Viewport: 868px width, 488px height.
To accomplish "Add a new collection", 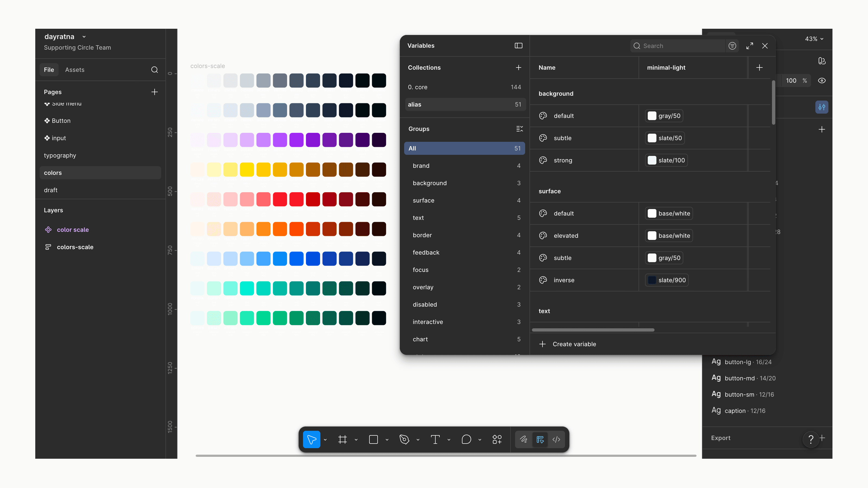I will point(518,68).
